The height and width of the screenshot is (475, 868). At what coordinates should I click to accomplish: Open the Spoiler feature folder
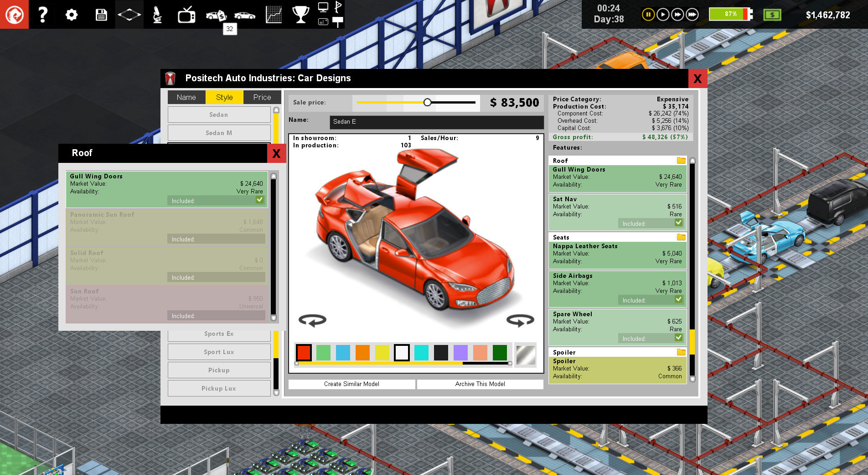click(x=680, y=352)
